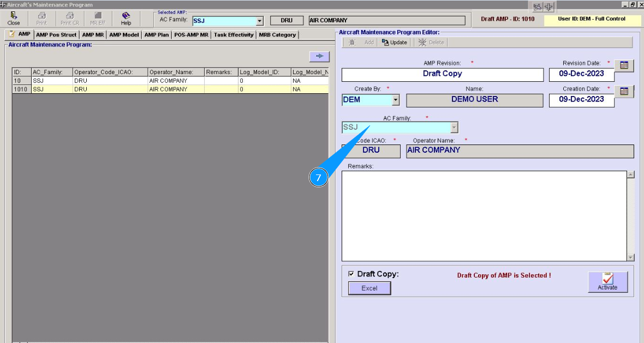Click the Print CR toolbar icon
644x343 pixels.
(x=70, y=19)
